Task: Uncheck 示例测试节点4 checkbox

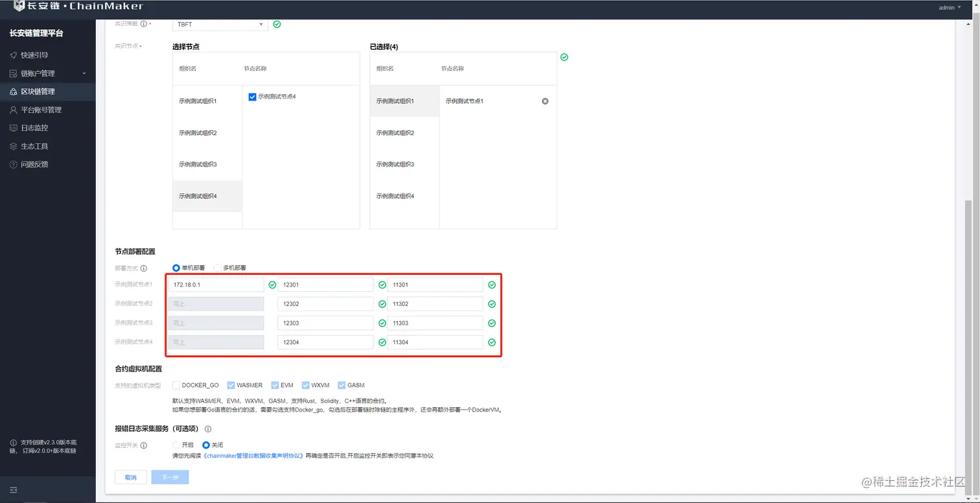Action: (253, 97)
